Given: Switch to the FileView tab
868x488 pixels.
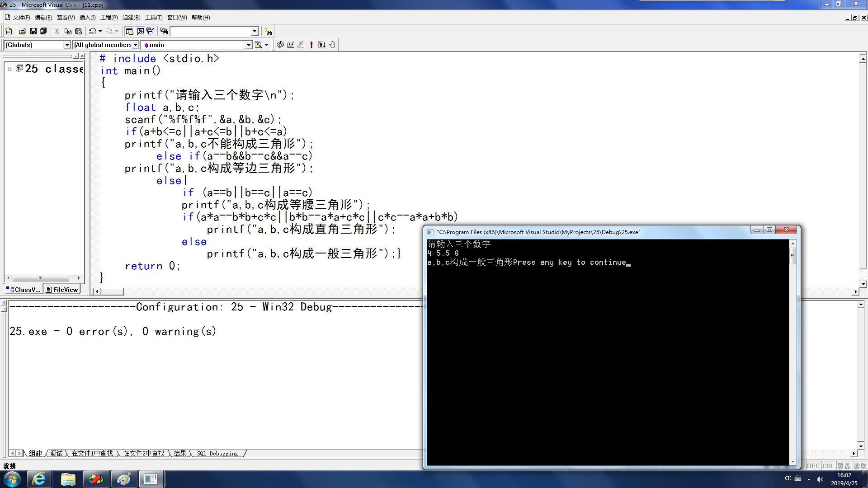Looking at the screenshot, I should click(62, 290).
